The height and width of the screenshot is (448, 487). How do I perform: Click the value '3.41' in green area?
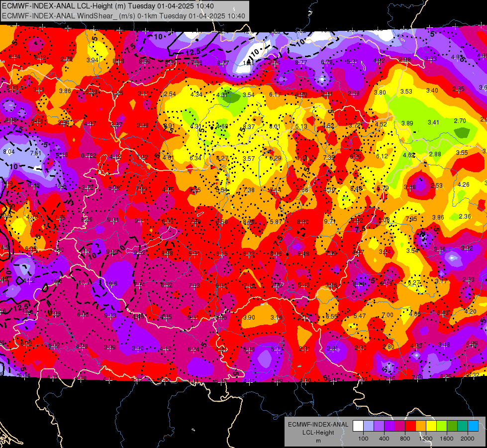433,122
